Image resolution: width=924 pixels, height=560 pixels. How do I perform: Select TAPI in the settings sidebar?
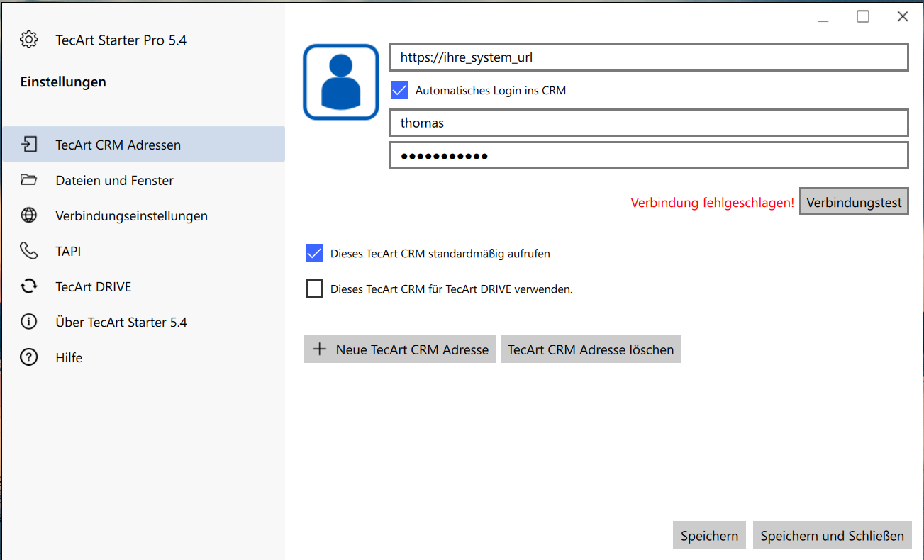tap(143, 251)
